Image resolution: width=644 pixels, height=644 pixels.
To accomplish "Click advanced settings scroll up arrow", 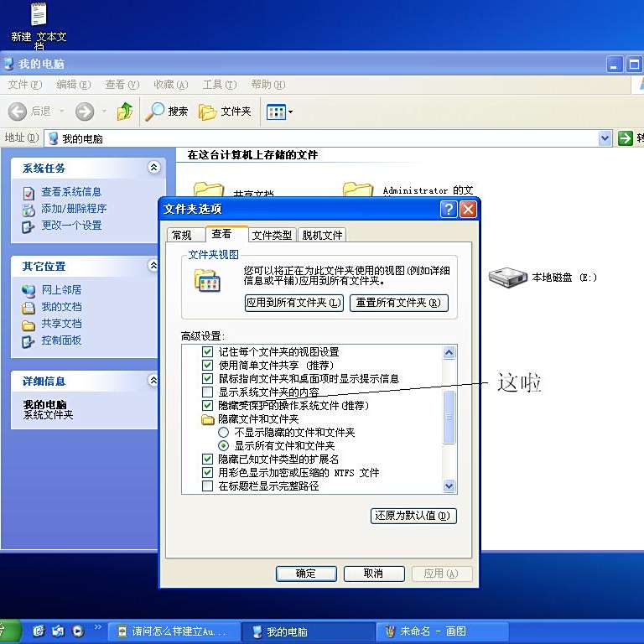I will pos(449,352).
